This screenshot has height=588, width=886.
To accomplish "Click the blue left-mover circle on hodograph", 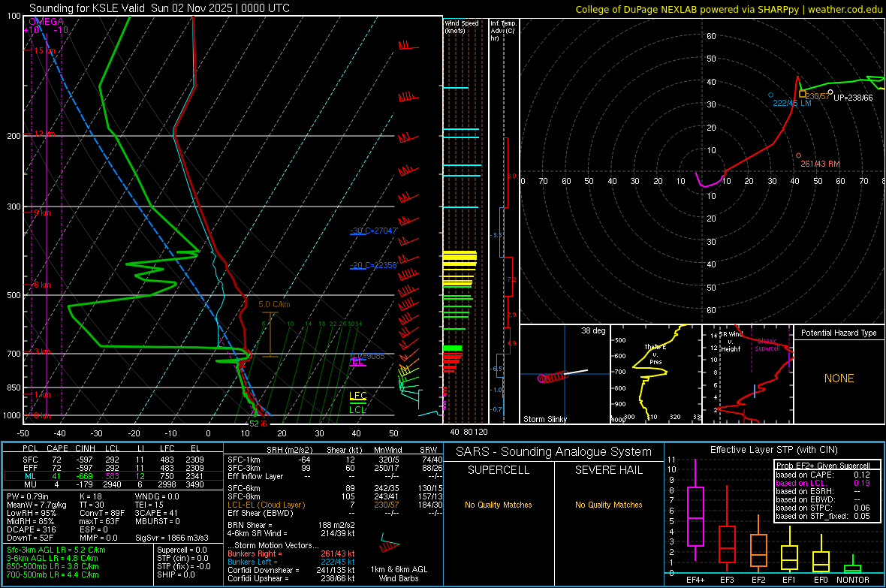I will coord(770,95).
